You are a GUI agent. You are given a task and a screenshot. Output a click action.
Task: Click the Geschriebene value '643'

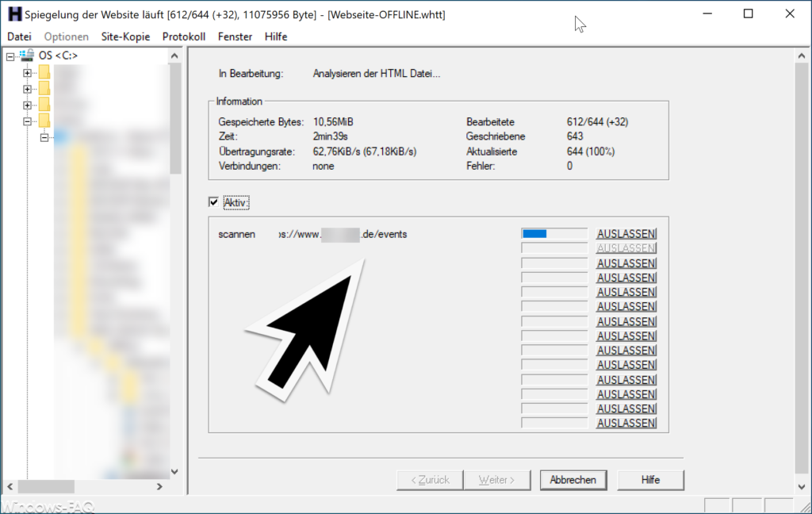(x=575, y=136)
